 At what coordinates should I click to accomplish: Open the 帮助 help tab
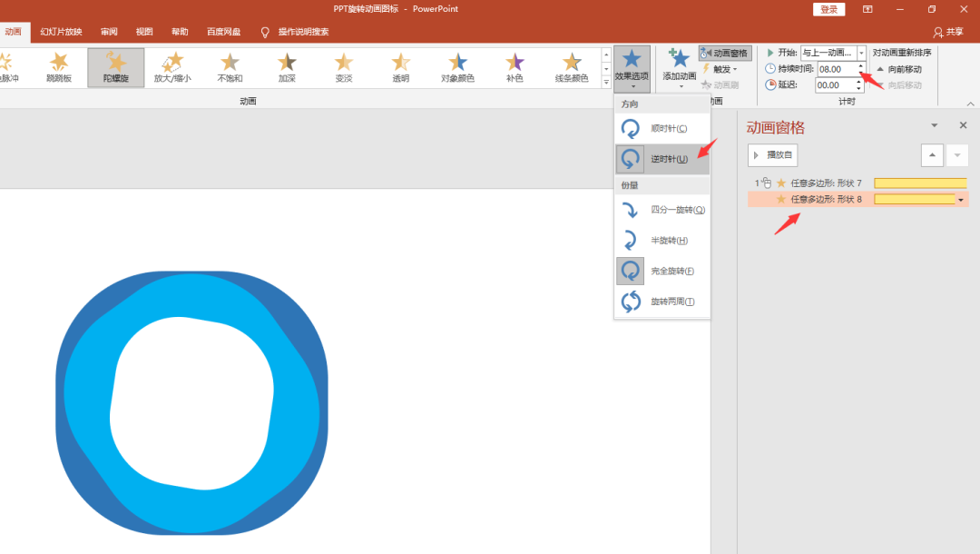[x=180, y=32]
